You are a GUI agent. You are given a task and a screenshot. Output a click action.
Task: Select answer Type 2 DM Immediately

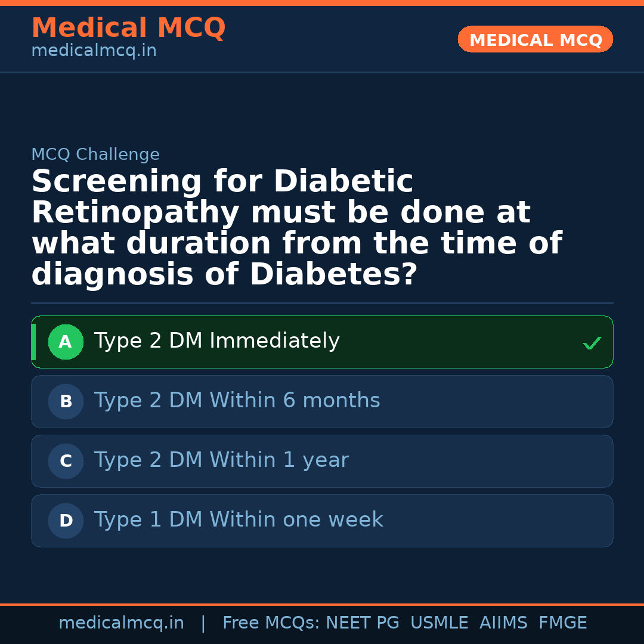tap(216, 342)
